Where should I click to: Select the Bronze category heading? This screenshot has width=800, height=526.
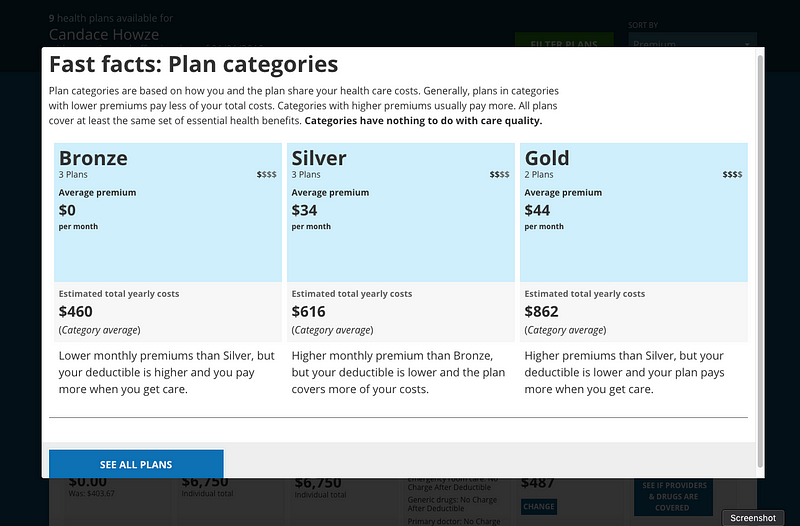(x=93, y=158)
